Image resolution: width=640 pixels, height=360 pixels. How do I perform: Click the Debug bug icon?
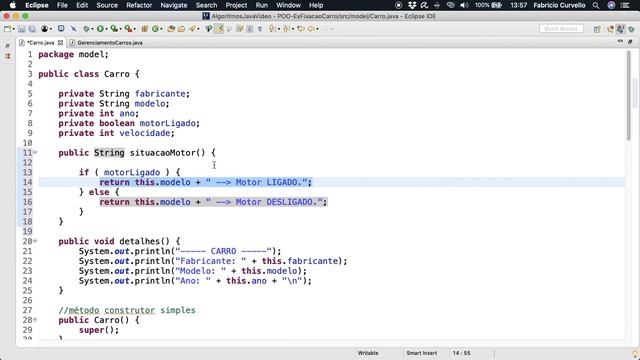pyautogui.click(x=86, y=29)
